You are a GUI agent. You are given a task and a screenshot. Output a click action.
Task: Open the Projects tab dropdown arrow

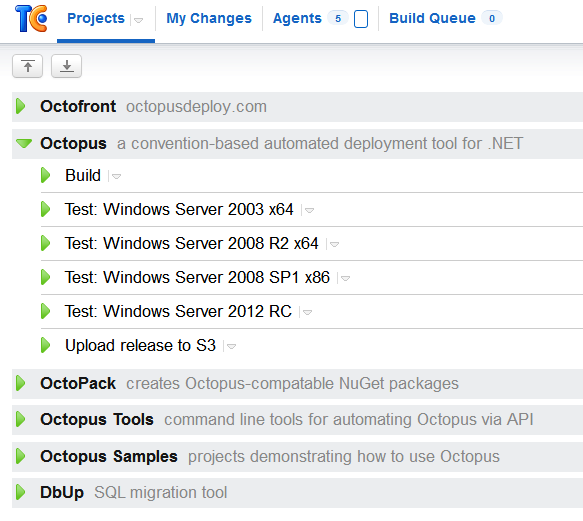click(138, 20)
